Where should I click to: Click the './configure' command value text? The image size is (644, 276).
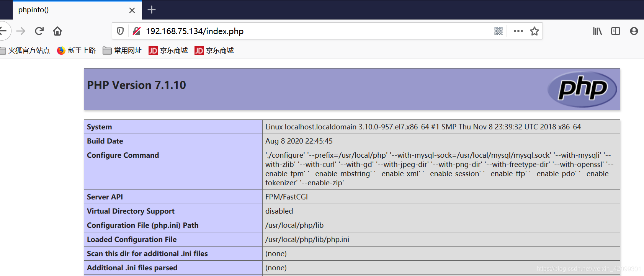(439, 169)
